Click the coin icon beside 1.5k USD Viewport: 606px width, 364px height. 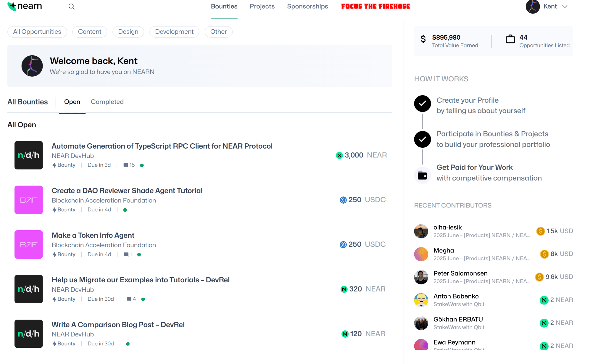tap(541, 231)
